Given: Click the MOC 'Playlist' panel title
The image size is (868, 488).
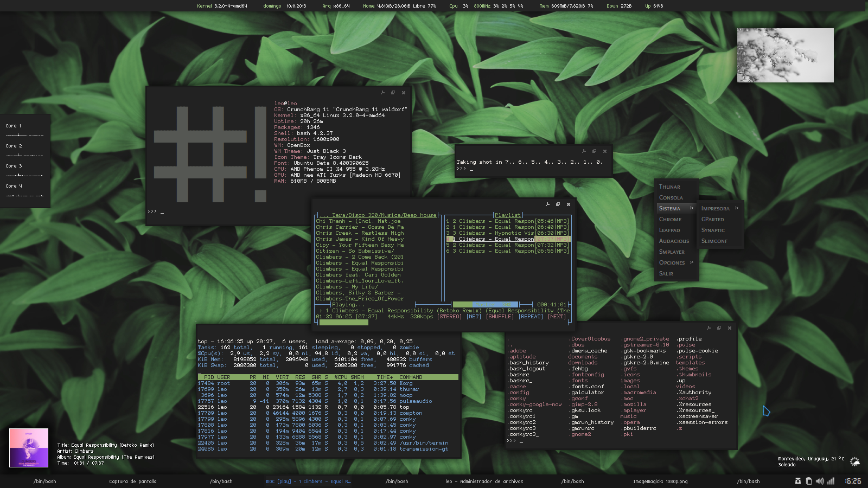Looking at the screenshot, I should pyautogui.click(x=508, y=215).
